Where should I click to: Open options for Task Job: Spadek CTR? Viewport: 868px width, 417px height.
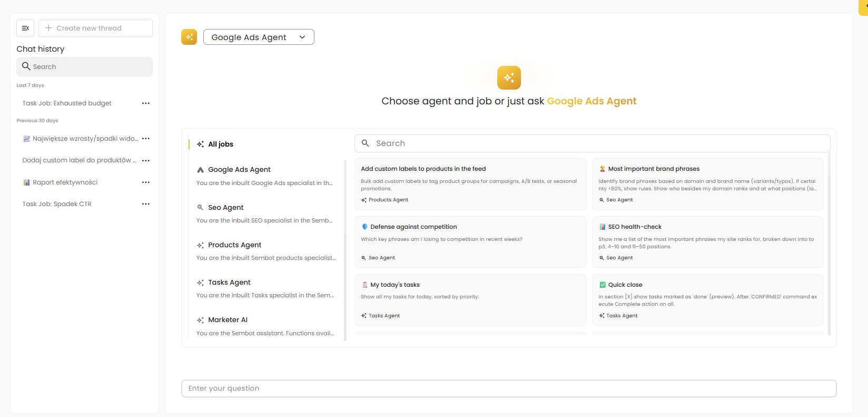[146, 204]
